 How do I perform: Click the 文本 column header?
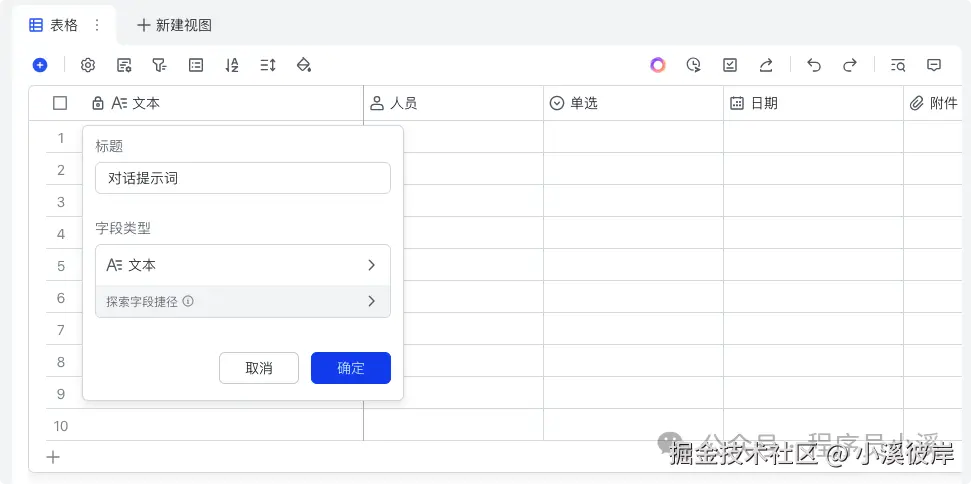[223, 103]
